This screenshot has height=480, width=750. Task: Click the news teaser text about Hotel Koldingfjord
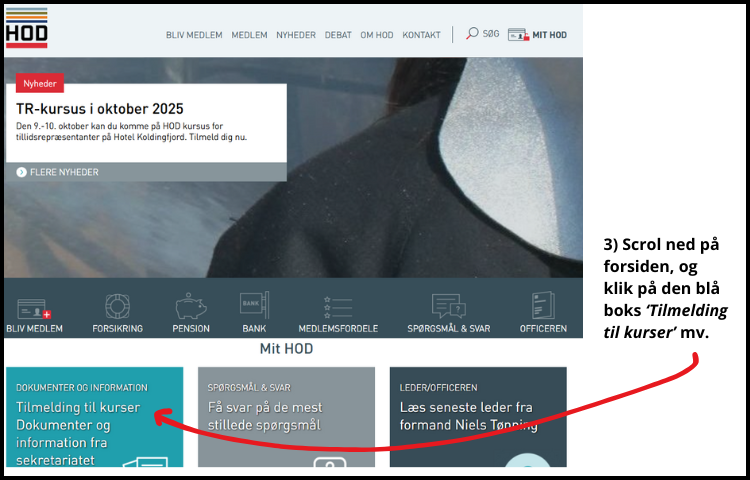(132, 132)
